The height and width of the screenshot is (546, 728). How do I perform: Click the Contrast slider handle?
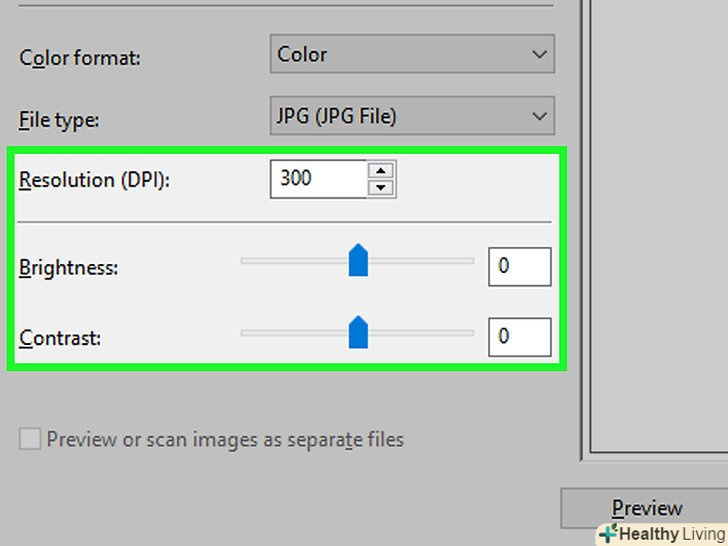click(x=358, y=332)
